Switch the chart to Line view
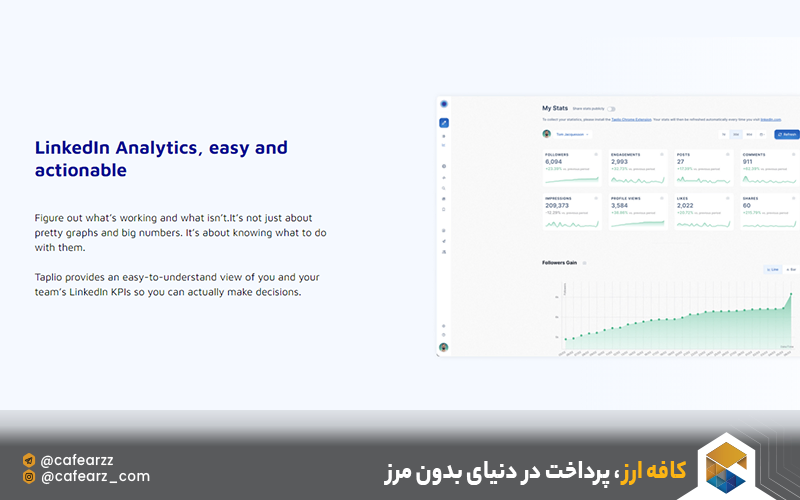800x500 pixels. point(773,269)
